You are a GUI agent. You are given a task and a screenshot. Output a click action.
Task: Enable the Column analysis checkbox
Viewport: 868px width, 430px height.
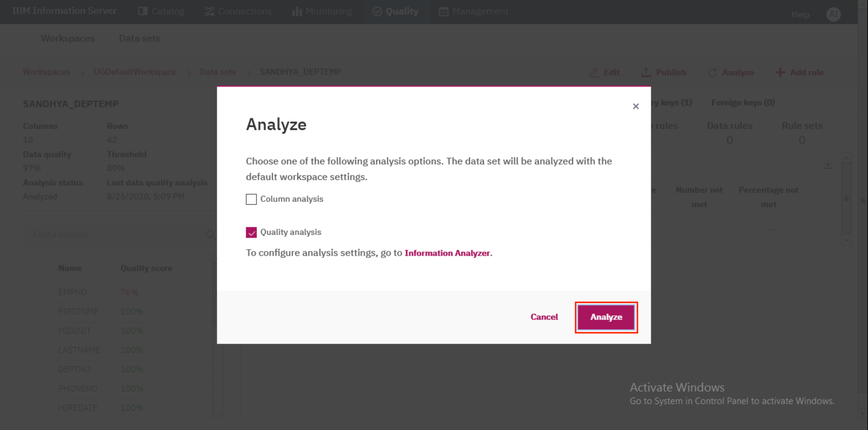251,199
